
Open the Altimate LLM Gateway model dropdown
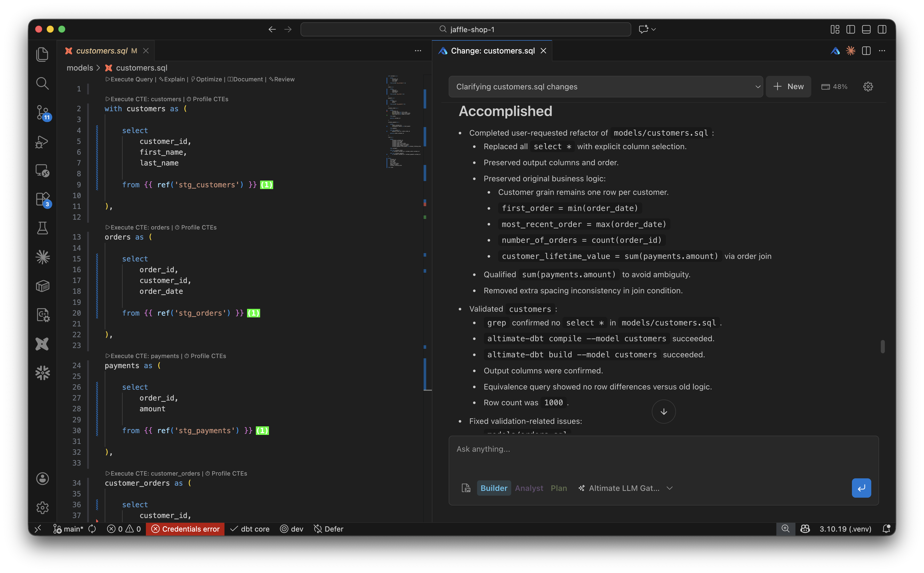[x=625, y=488]
